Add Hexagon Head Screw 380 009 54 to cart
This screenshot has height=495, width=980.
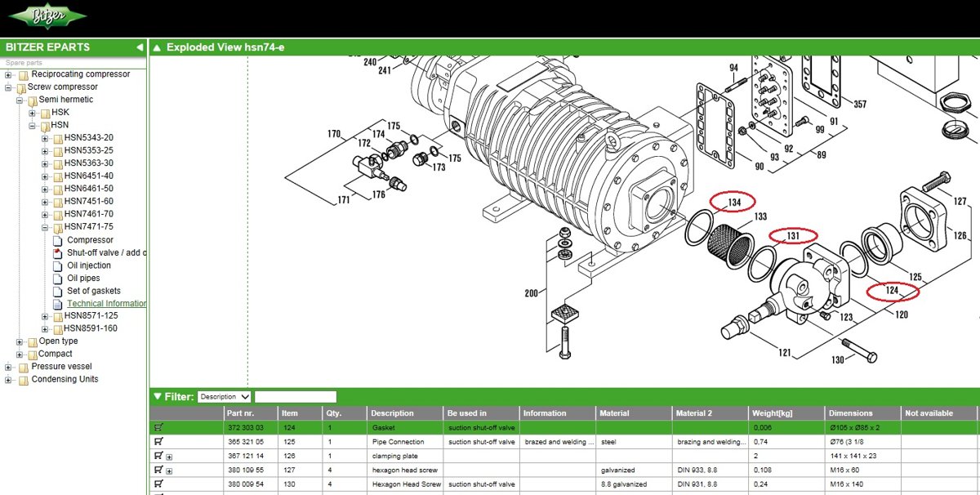coord(158,484)
